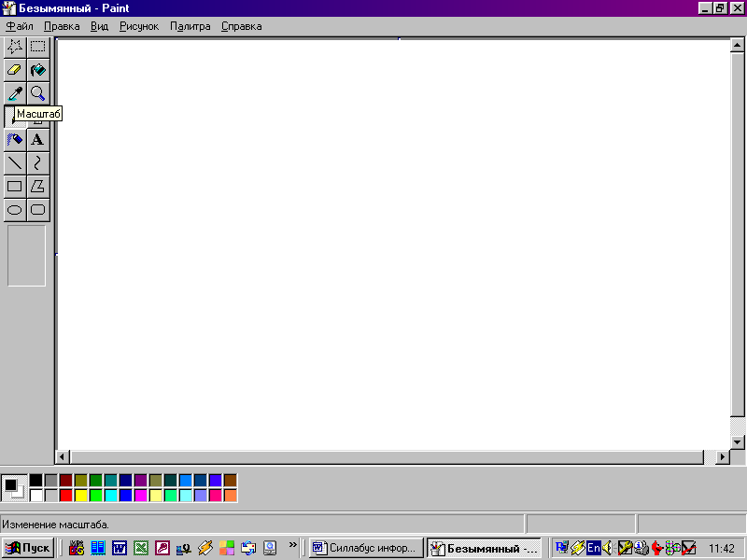Select the Rounded Rectangle tool

[38, 209]
